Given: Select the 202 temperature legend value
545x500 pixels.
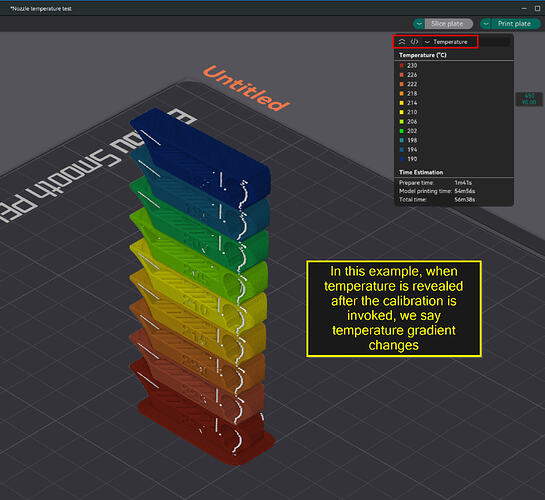Looking at the screenshot, I should pos(412,131).
